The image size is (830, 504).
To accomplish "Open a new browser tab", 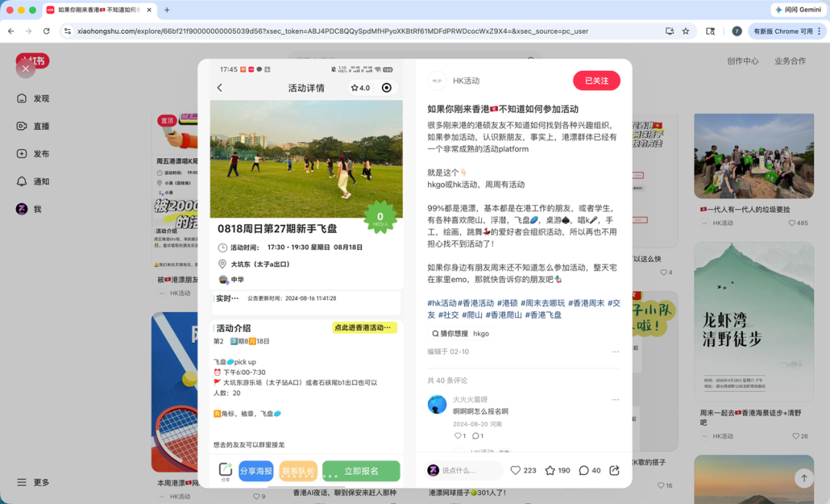I will click(167, 9).
